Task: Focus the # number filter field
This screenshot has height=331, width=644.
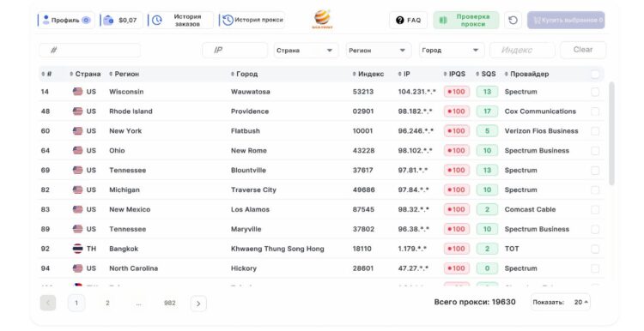Action: click(90, 50)
